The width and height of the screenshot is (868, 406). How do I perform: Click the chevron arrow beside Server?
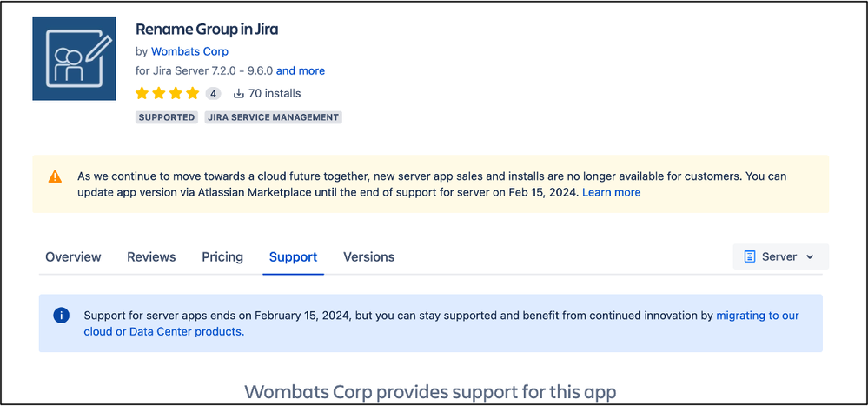click(811, 257)
